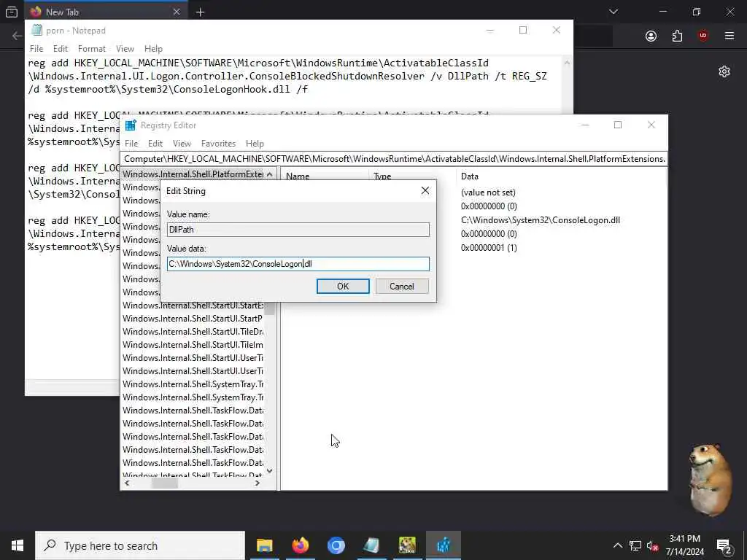Open Registry Editor Favorites menu
Image resolution: width=747 pixels, height=560 pixels.
(x=218, y=144)
